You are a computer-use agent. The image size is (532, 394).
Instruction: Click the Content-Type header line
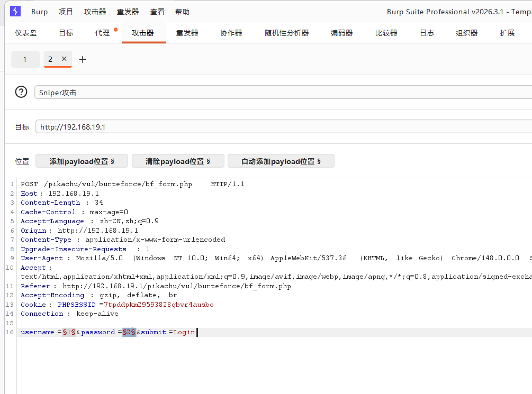[x=123, y=240]
